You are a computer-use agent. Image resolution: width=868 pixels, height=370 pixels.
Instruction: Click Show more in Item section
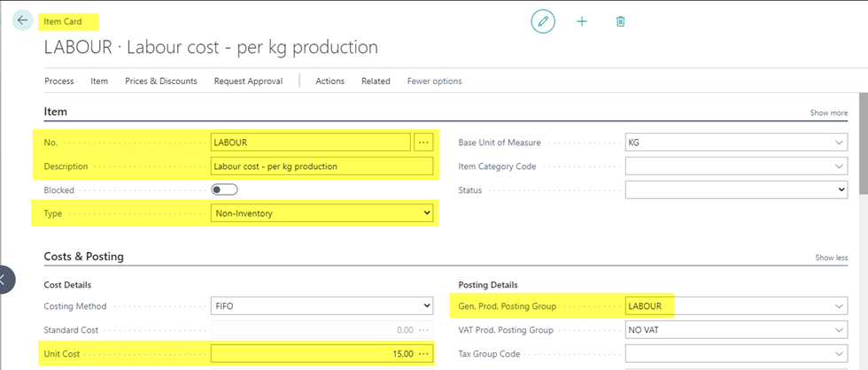pyautogui.click(x=828, y=113)
